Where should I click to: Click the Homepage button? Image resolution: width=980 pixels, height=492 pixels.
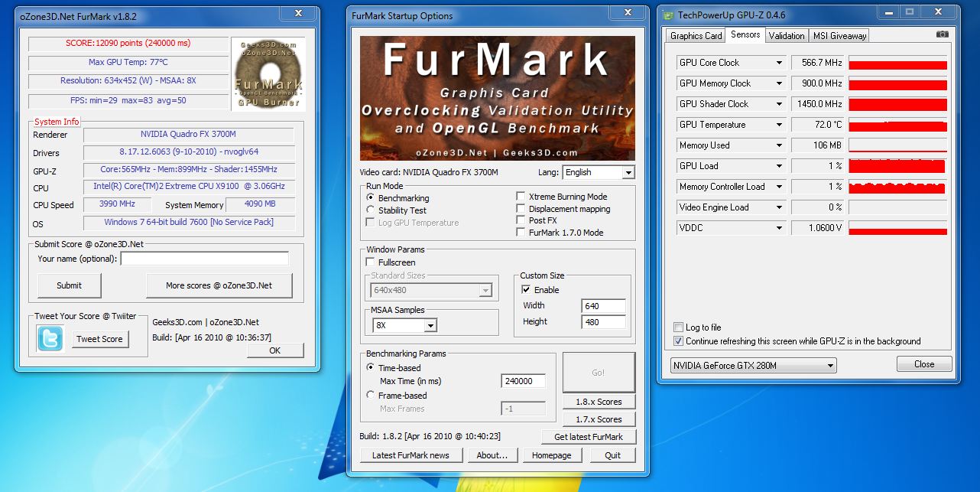click(552, 455)
